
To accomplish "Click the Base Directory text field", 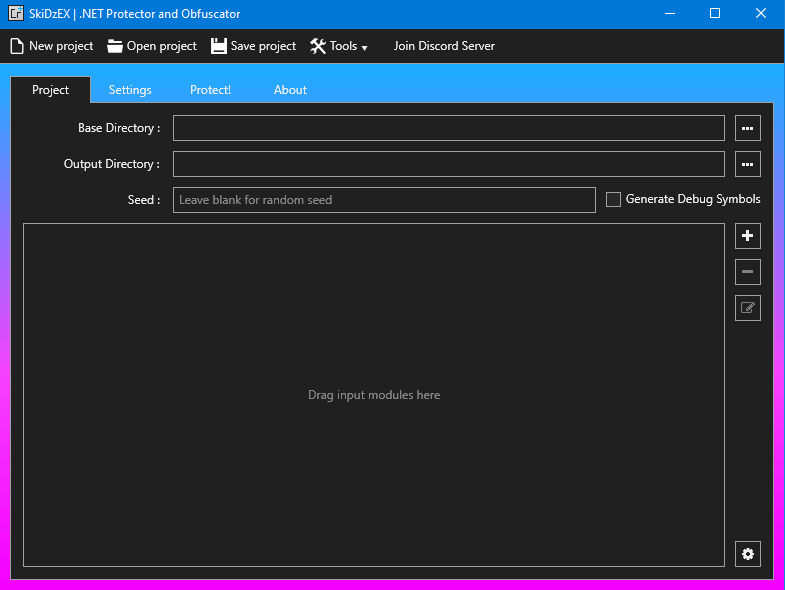I will [449, 128].
